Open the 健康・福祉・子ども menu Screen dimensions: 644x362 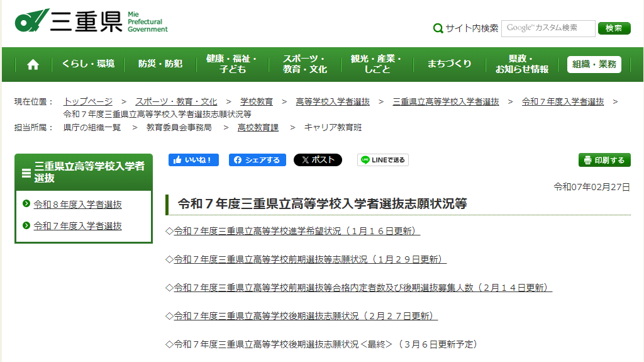coord(232,64)
